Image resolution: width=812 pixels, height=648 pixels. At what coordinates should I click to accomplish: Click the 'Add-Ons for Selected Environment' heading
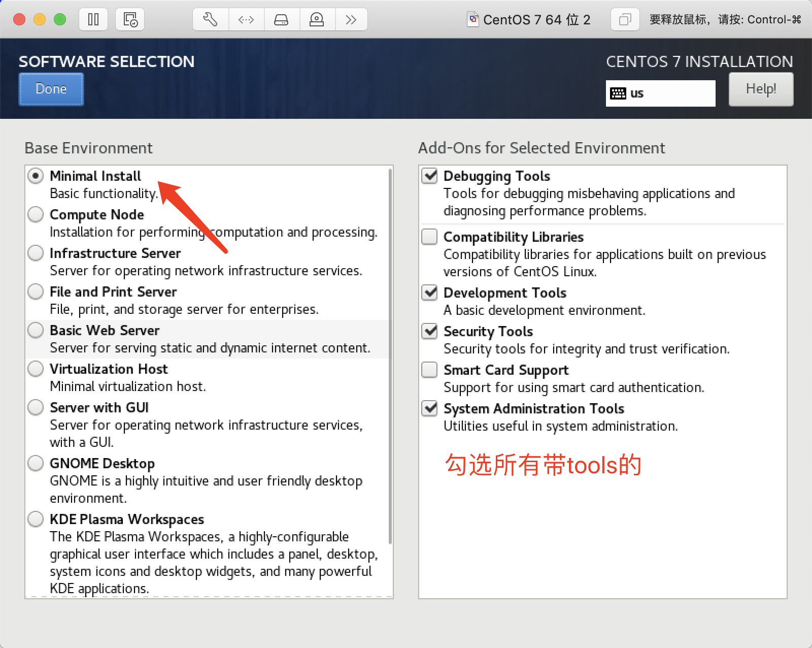coord(542,148)
